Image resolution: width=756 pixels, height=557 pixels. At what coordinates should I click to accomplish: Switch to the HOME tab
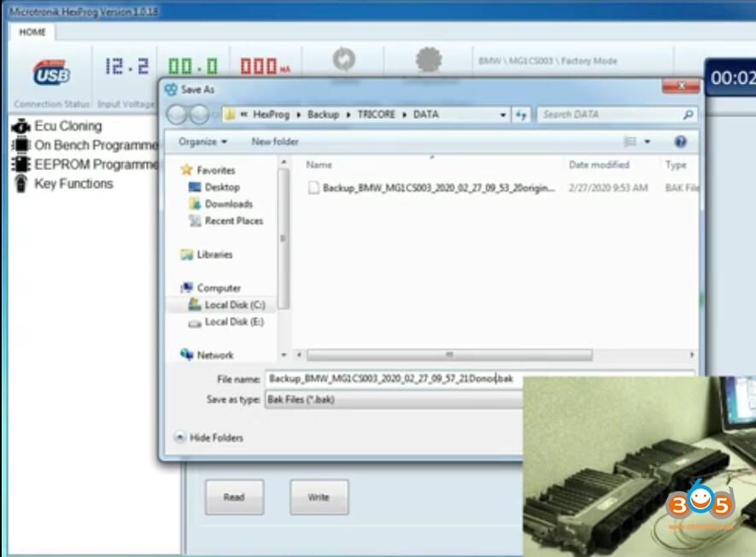(x=32, y=32)
